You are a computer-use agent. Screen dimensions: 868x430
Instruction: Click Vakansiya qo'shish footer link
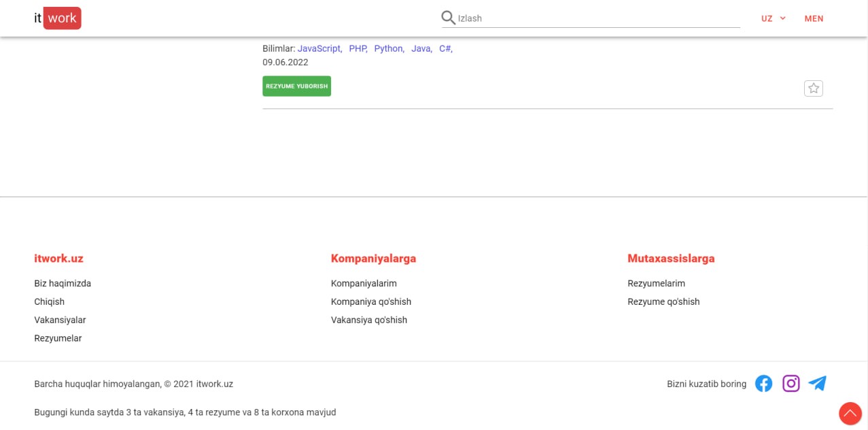(x=368, y=320)
